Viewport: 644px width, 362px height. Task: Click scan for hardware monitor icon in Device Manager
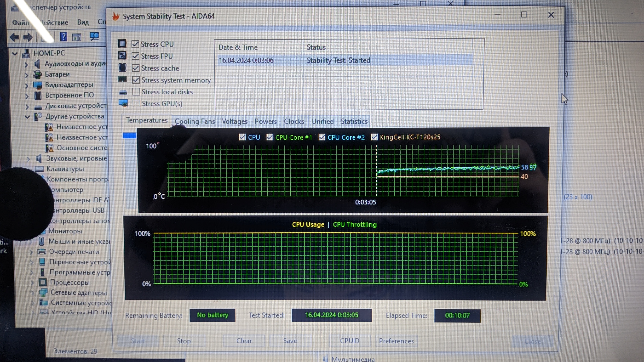(94, 37)
